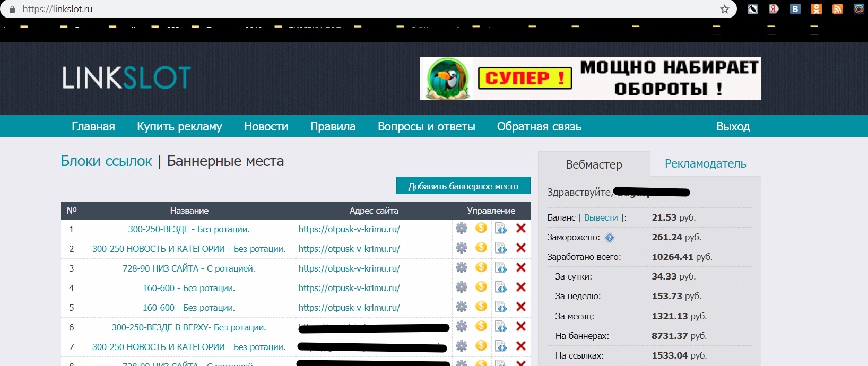Delete banner place number 7 with red X
Image resolution: width=868 pixels, height=366 pixels.
click(x=521, y=346)
